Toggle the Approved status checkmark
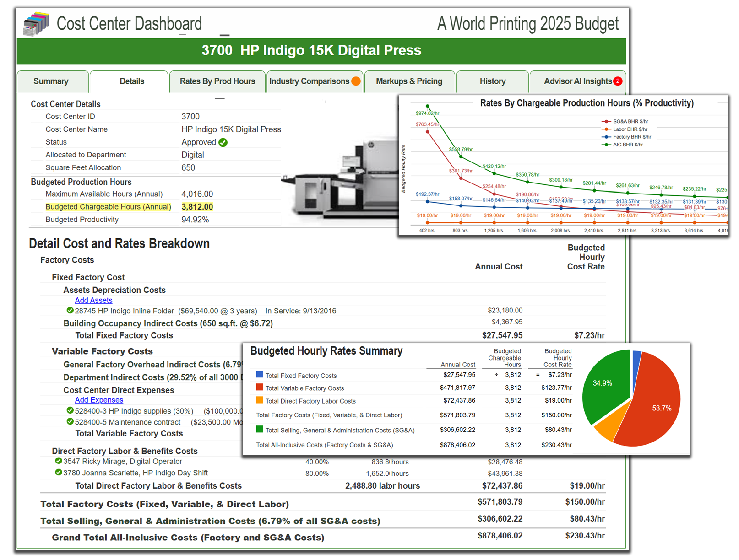 click(x=223, y=142)
